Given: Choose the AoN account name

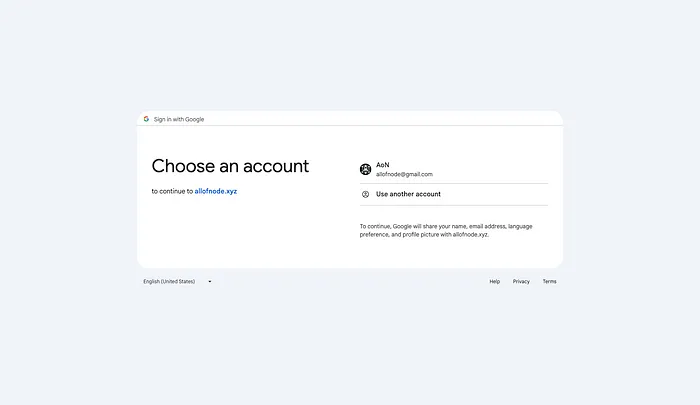Looking at the screenshot, I should coord(383,165).
